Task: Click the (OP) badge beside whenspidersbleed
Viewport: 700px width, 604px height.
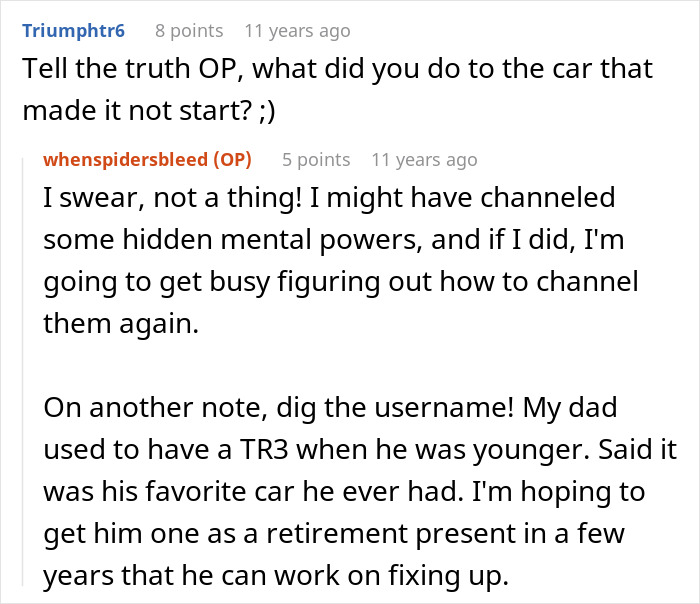Action: 230,160
